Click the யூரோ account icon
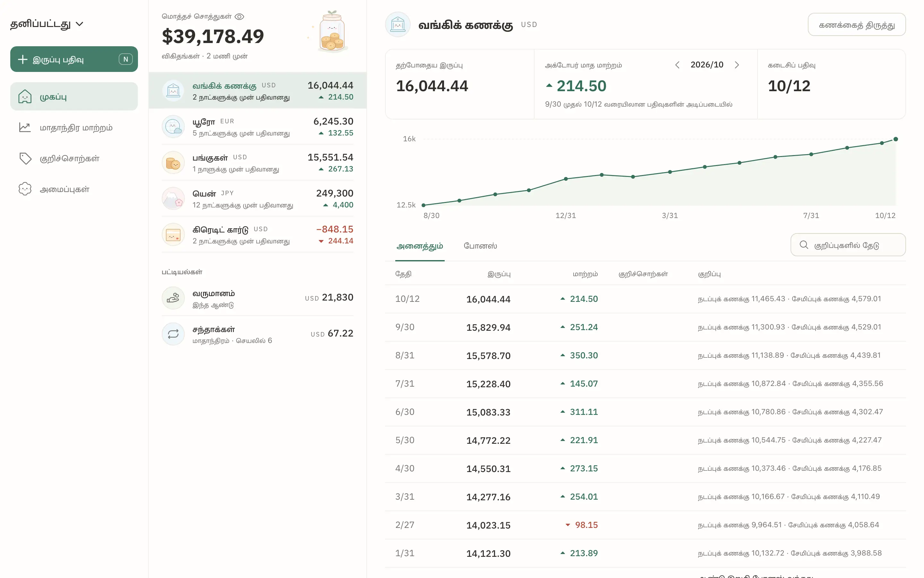Image resolution: width=924 pixels, height=578 pixels. [173, 127]
